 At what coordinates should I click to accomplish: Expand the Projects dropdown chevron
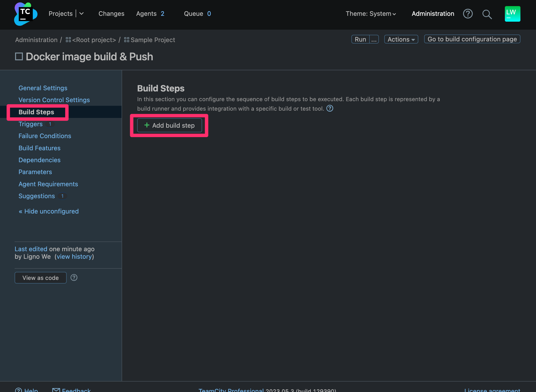[81, 14]
